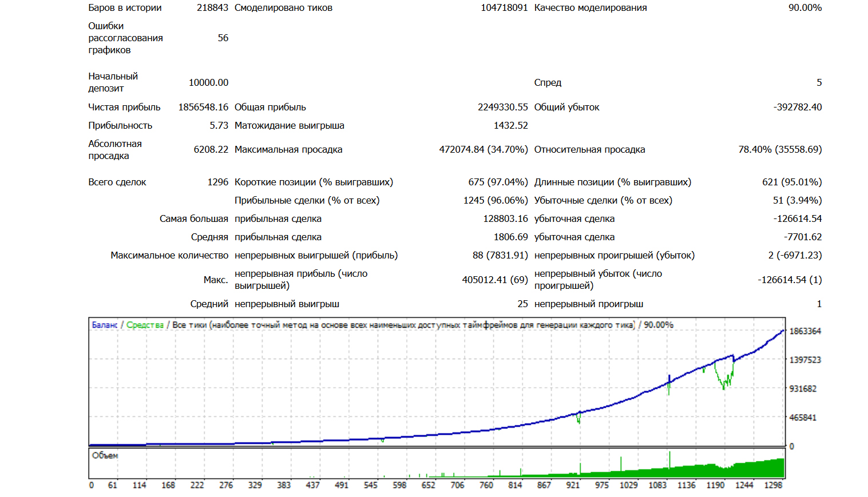Click the consecutive wins value 88 (7831.91)
This screenshot has height=497, width=868.
coord(500,255)
